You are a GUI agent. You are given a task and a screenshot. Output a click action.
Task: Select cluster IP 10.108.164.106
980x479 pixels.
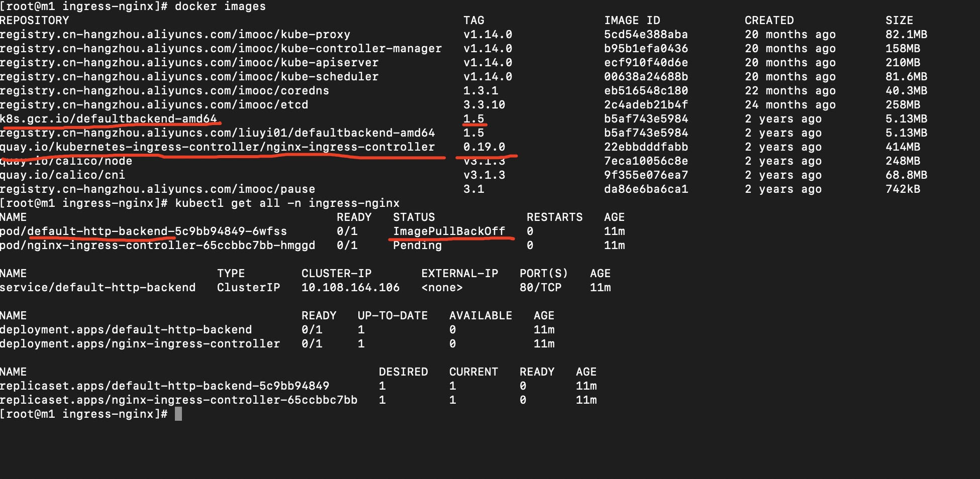point(350,288)
